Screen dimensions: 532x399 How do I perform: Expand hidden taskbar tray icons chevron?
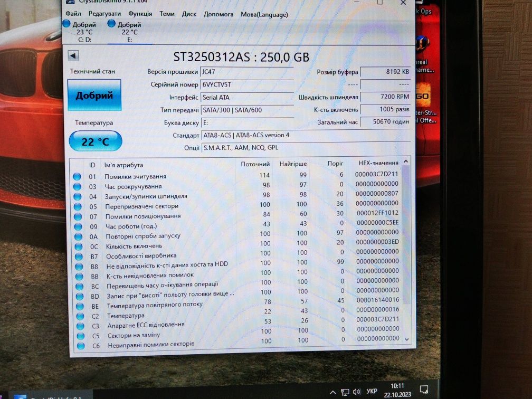click(x=333, y=393)
